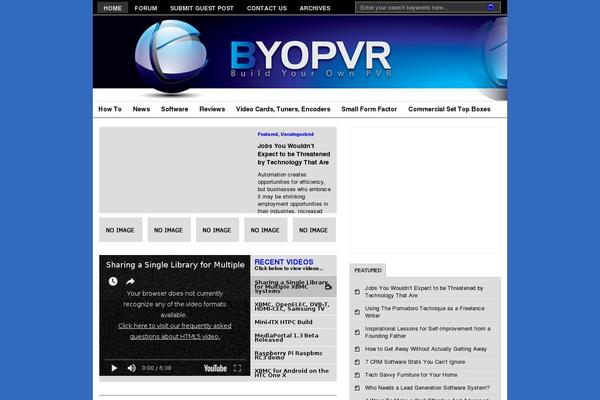Screen dimensions: 600x400
Task: Open Who Needs a Lead Generation Software System
Action: pyautogui.click(x=427, y=388)
